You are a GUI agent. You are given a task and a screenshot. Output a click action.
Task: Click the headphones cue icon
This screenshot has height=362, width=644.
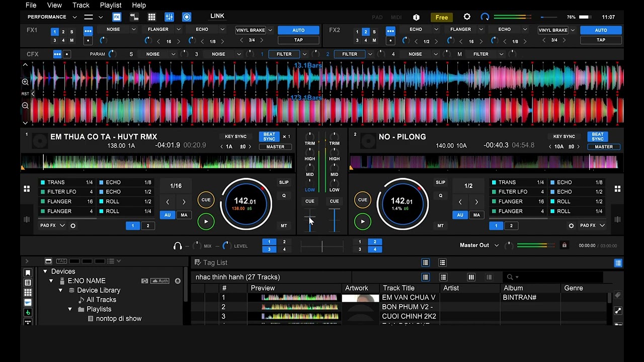click(x=178, y=246)
